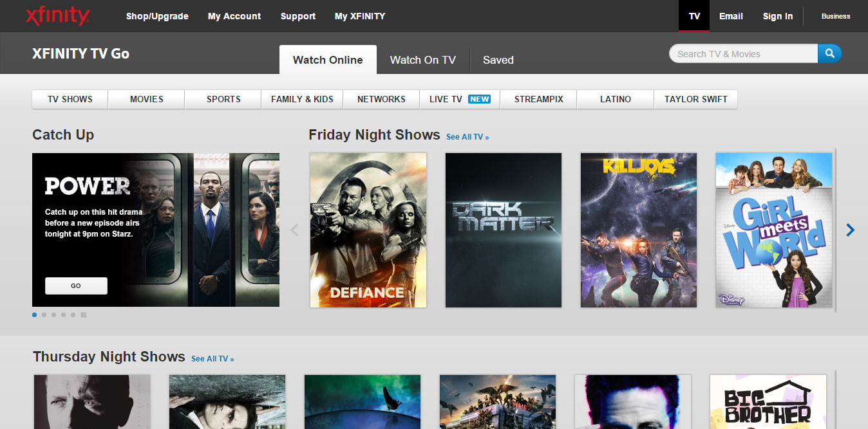868x429 pixels.
Task: Click See All TV next to Thursday Night Shows
Action: [212, 359]
